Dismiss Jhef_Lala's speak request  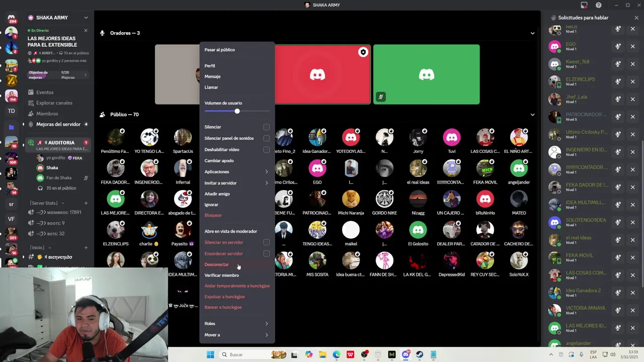pos(633,99)
